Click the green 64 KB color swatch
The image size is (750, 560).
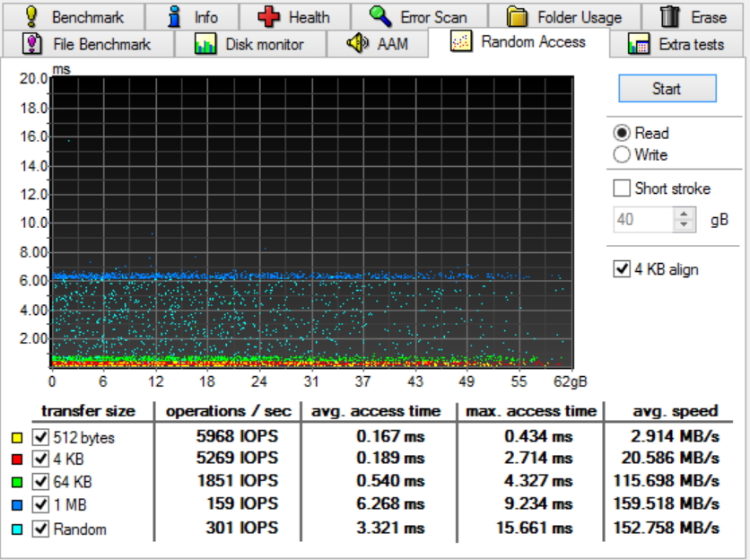17,482
